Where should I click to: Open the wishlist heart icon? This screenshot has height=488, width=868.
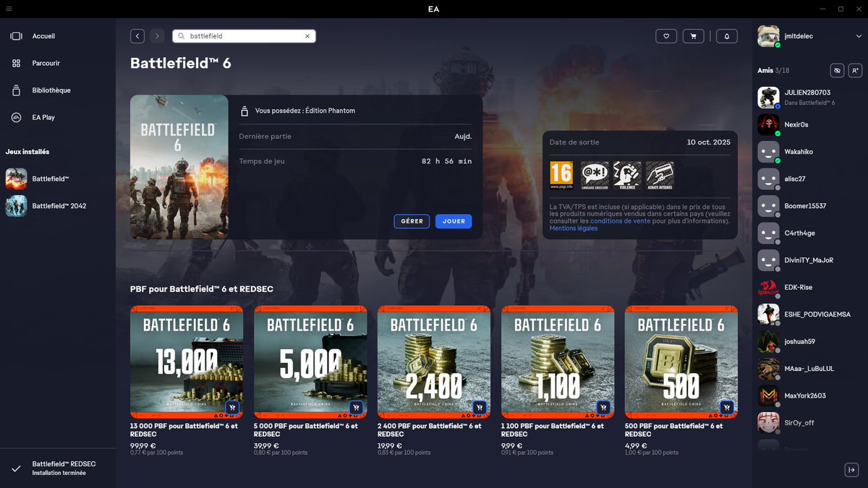[666, 36]
